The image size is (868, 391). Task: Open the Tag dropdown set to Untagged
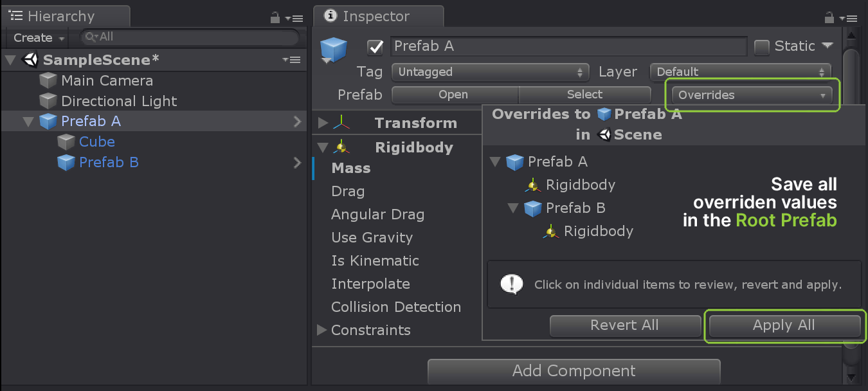pyautogui.click(x=490, y=72)
